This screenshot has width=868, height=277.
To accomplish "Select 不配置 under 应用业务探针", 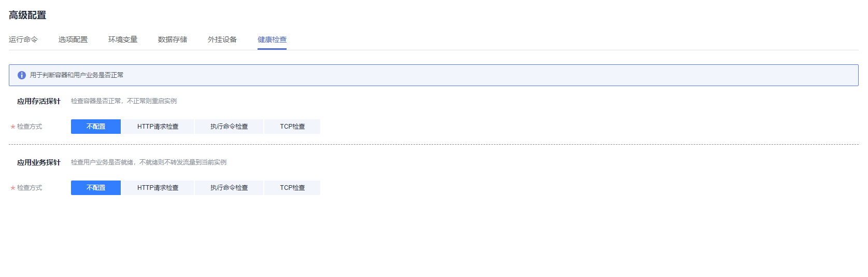I will point(96,188).
